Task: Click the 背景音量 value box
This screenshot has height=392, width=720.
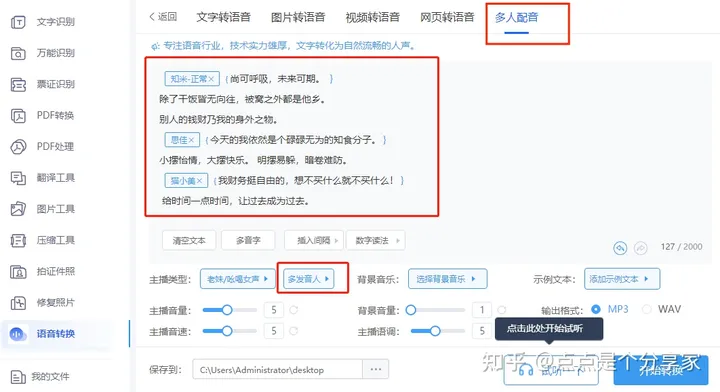Action: pyautogui.click(x=482, y=310)
